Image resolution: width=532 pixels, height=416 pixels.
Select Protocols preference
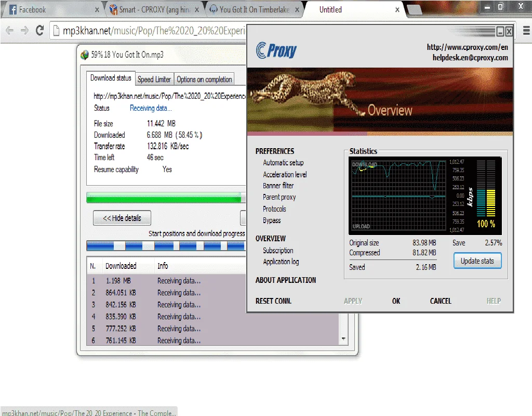pos(274,209)
